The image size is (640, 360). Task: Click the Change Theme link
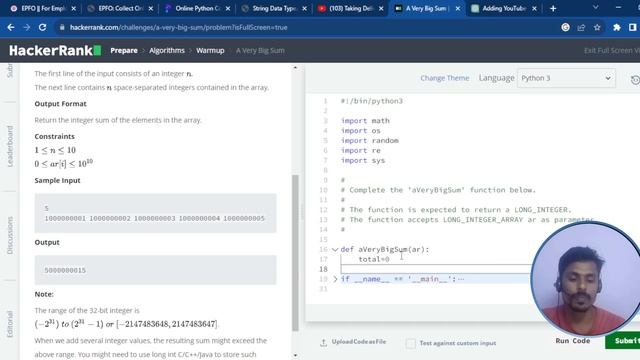pos(444,78)
